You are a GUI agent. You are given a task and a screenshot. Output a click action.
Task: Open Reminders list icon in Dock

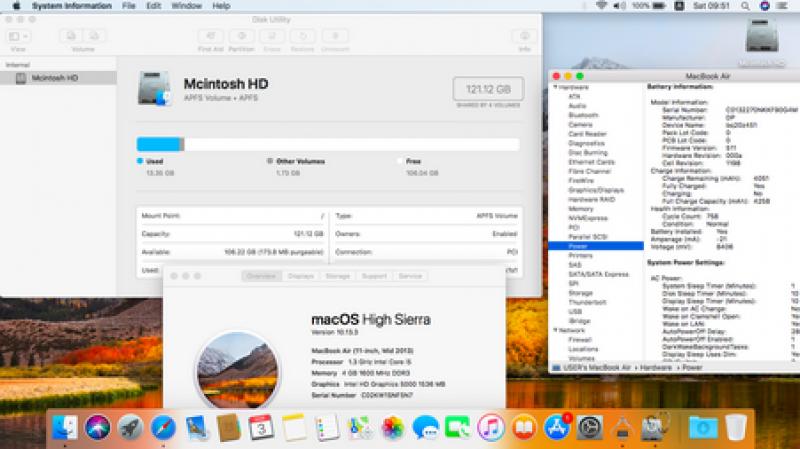[327, 427]
